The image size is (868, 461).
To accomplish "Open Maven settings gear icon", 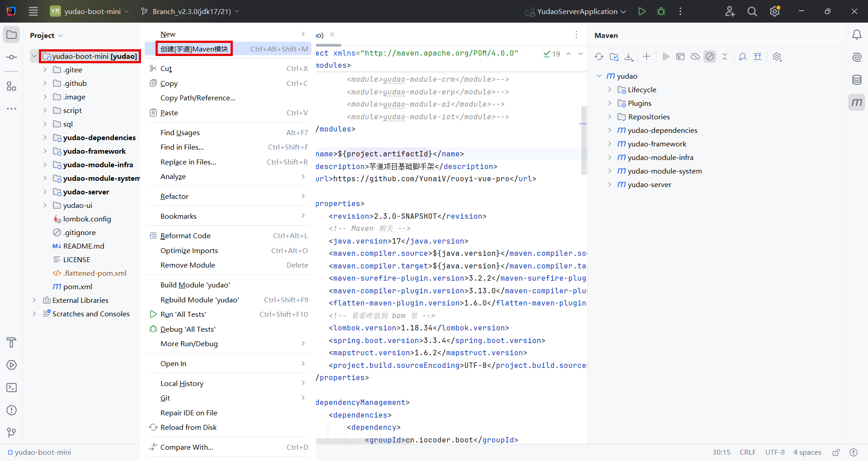I will pos(777,56).
